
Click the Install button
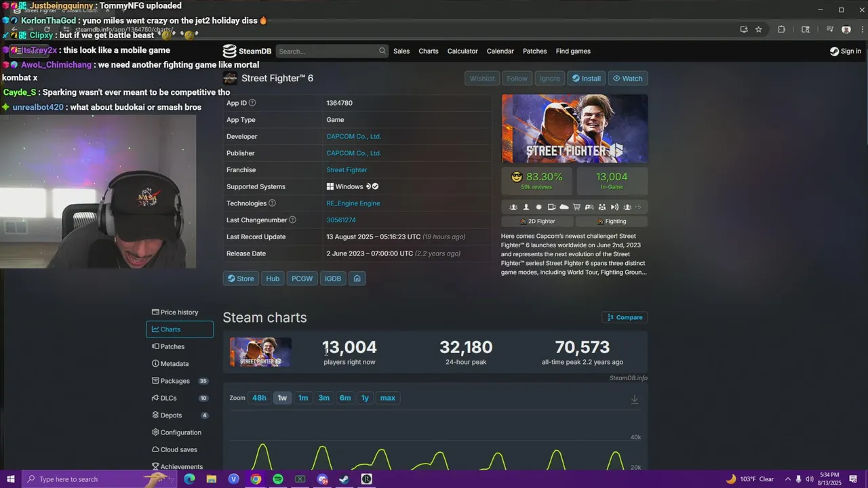point(586,79)
